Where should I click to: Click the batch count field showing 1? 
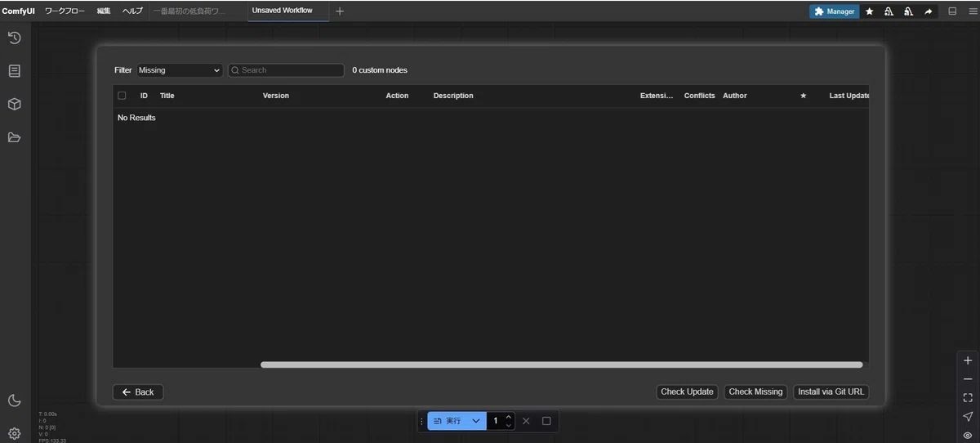pos(495,421)
